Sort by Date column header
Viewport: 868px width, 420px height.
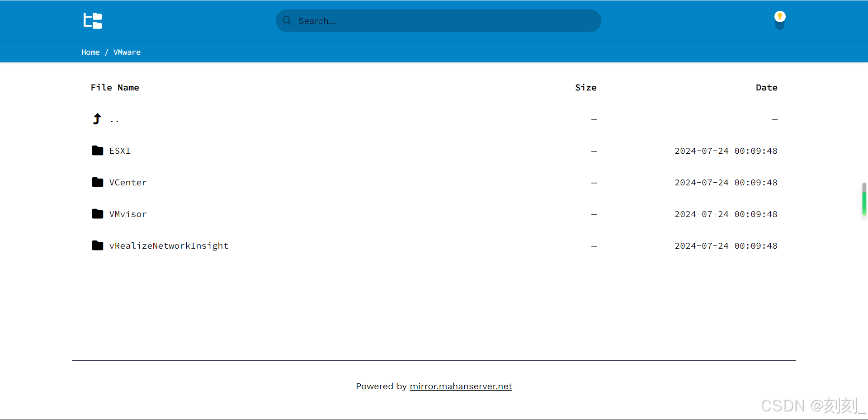(x=767, y=88)
